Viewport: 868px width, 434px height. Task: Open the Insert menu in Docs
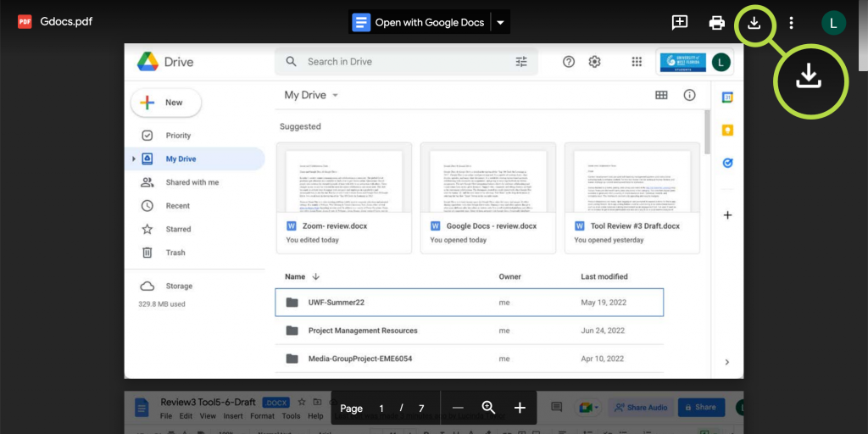(x=233, y=416)
